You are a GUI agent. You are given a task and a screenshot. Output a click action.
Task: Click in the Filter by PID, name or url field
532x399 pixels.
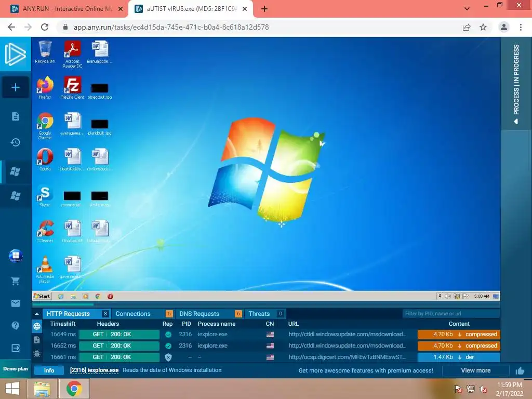point(451,313)
